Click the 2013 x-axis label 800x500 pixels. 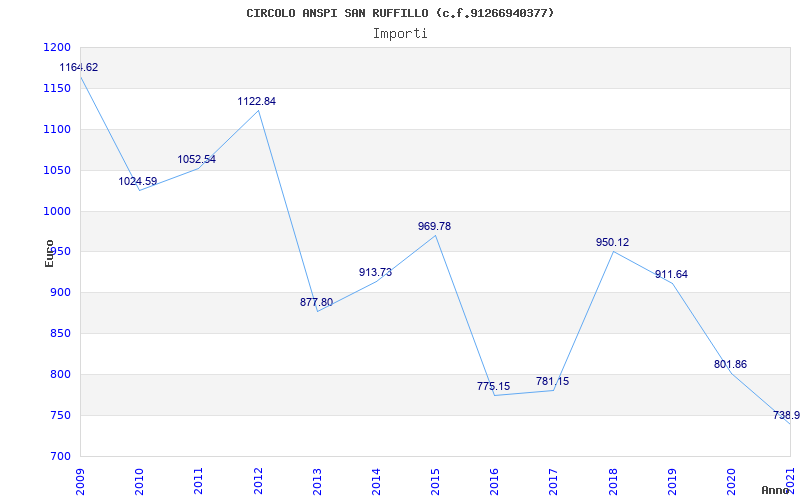coord(317,481)
